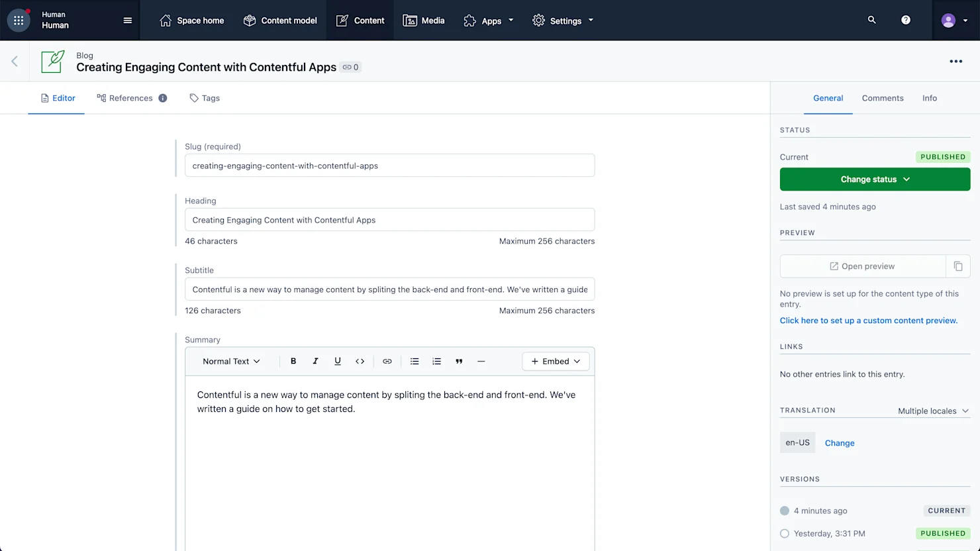The height and width of the screenshot is (551, 980).
Task: Click into the Subtitle input field
Action: [389, 289]
